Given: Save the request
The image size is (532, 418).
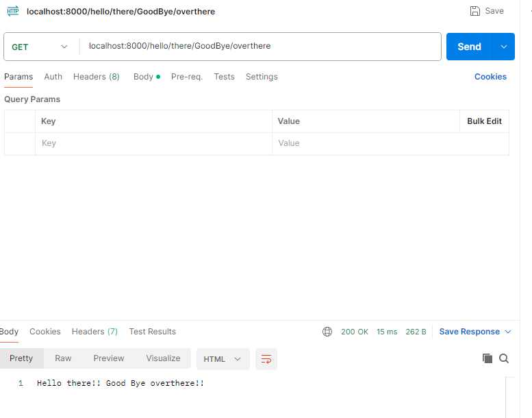Looking at the screenshot, I should tap(487, 11).
